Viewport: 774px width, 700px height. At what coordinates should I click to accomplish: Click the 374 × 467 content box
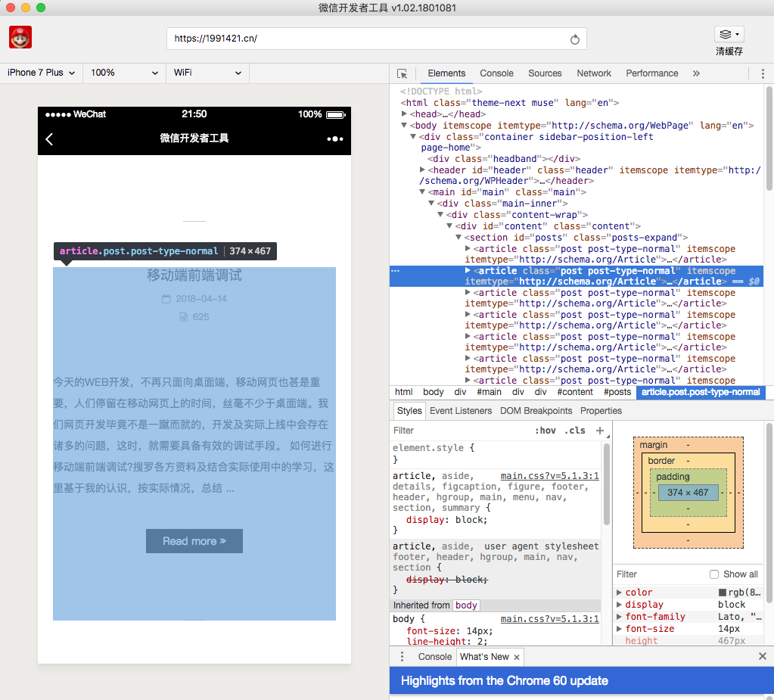[688, 493]
